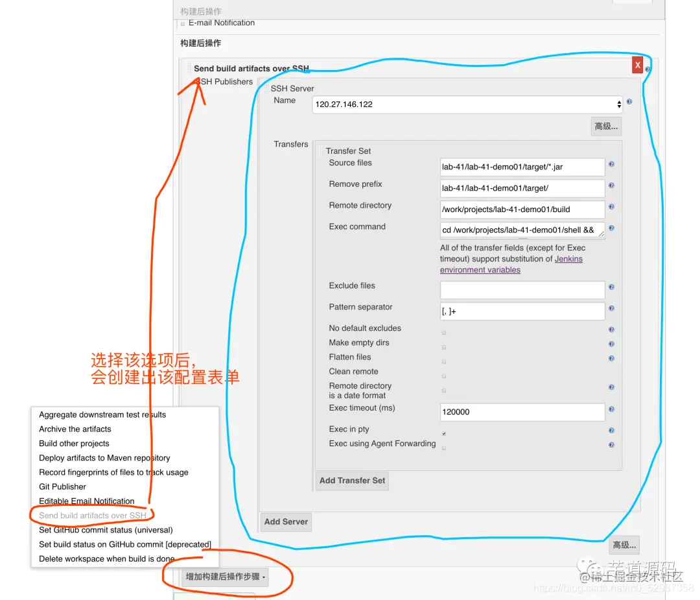Click the Add Server button
Image resolution: width=700 pixels, height=600 pixels.
click(x=286, y=522)
